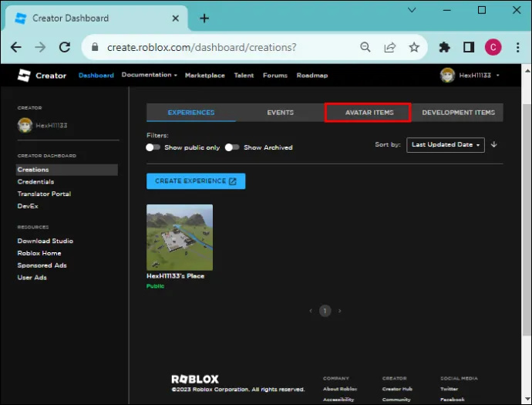Open Marketplace in top navigation
This screenshot has height=405, width=532.
[205, 76]
